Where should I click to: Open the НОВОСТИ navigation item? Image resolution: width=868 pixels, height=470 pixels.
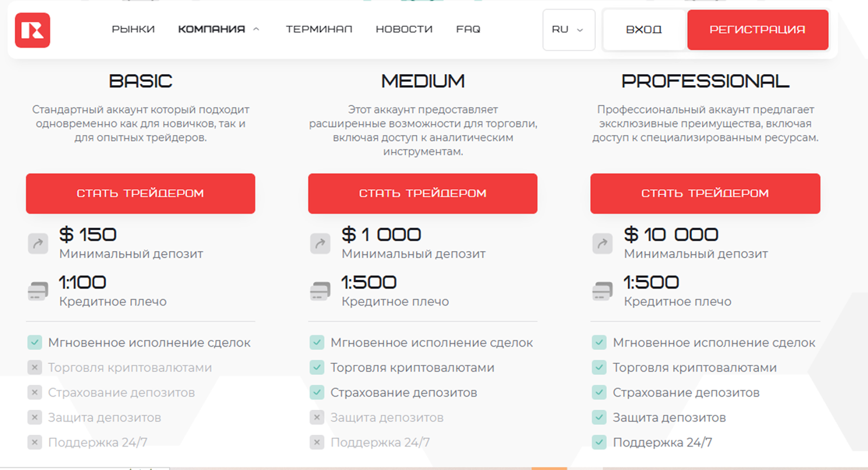404,29
